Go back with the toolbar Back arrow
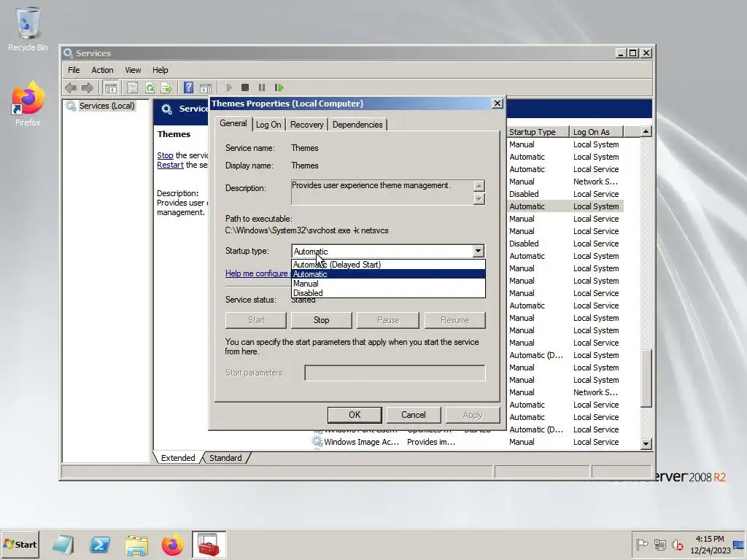This screenshot has width=747, height=560. (71, 87)
